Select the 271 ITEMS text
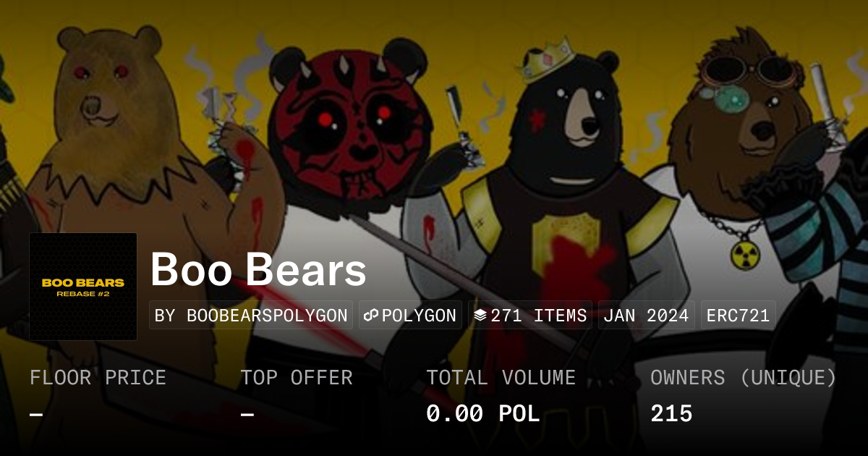868x456 pixels. tap(538, 316)
